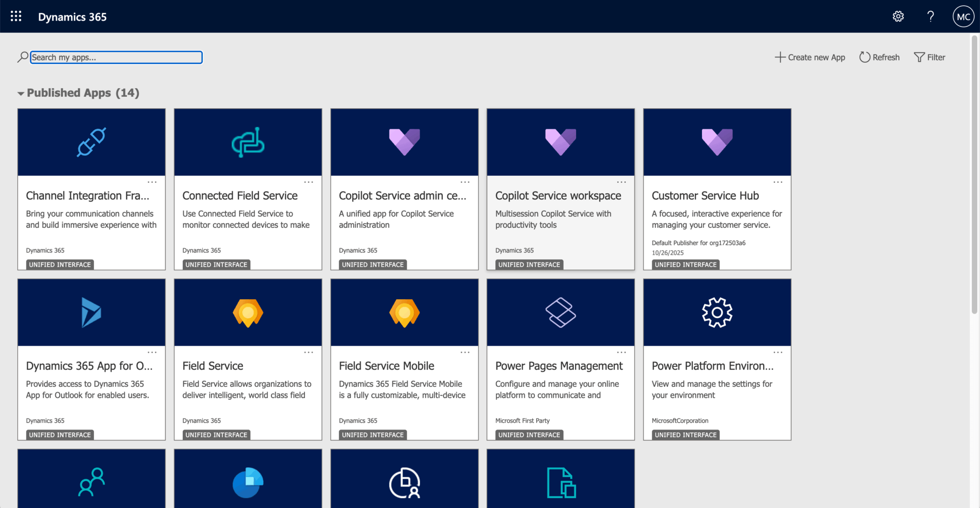Open the Filter menu
The height and width of the screenshot is (508, 980).
click(929, 57)
